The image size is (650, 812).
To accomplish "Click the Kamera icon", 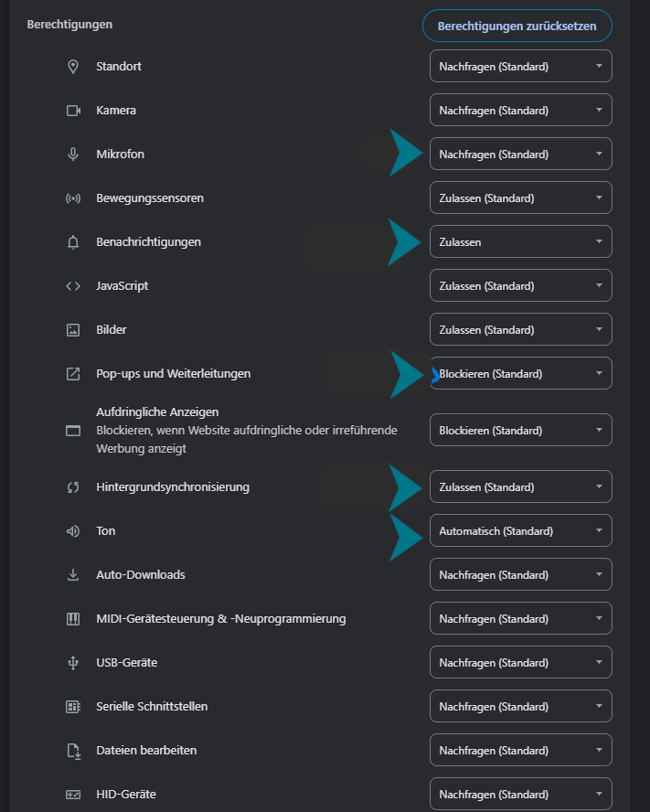I will [x=73, y=110].
